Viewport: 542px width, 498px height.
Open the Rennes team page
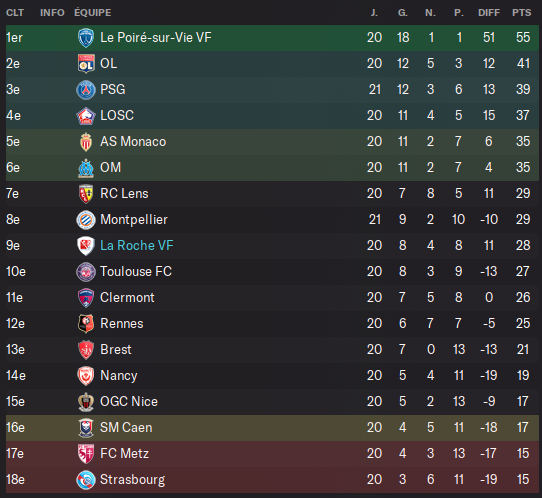coord(122,323)
